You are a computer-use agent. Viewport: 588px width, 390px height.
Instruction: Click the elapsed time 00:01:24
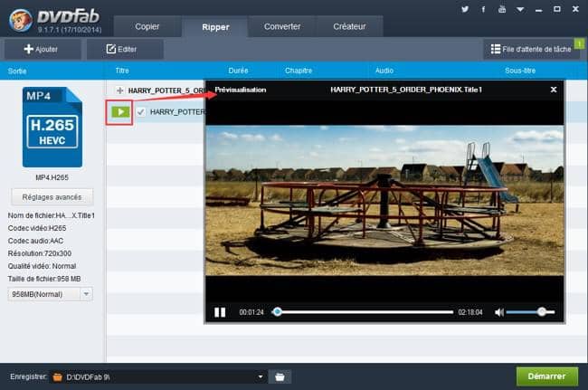251,312
